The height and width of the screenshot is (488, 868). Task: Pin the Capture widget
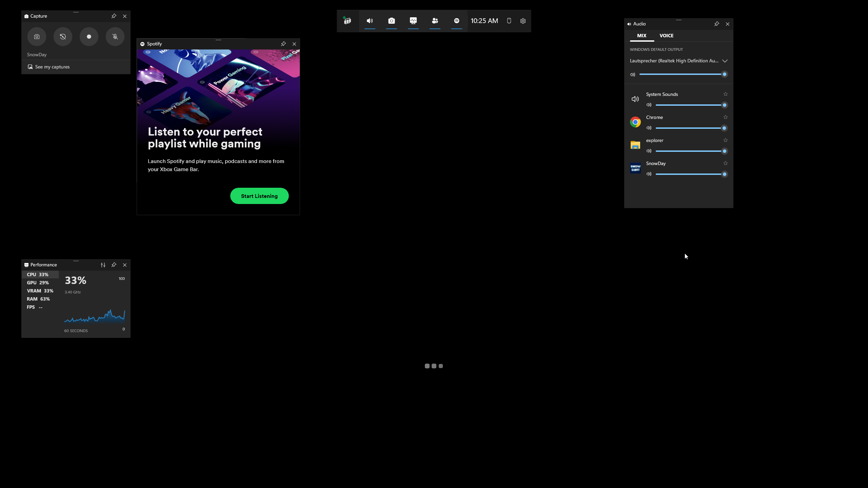114,16
